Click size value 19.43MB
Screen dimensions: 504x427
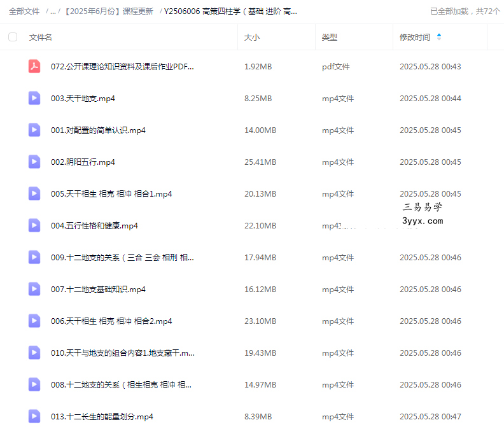[260, 353]
